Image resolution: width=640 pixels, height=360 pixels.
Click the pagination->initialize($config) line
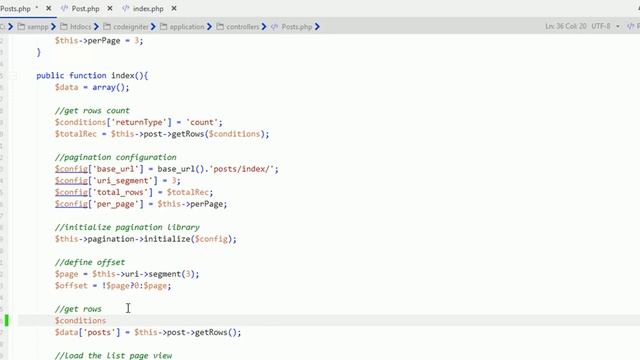click(146, 239)
